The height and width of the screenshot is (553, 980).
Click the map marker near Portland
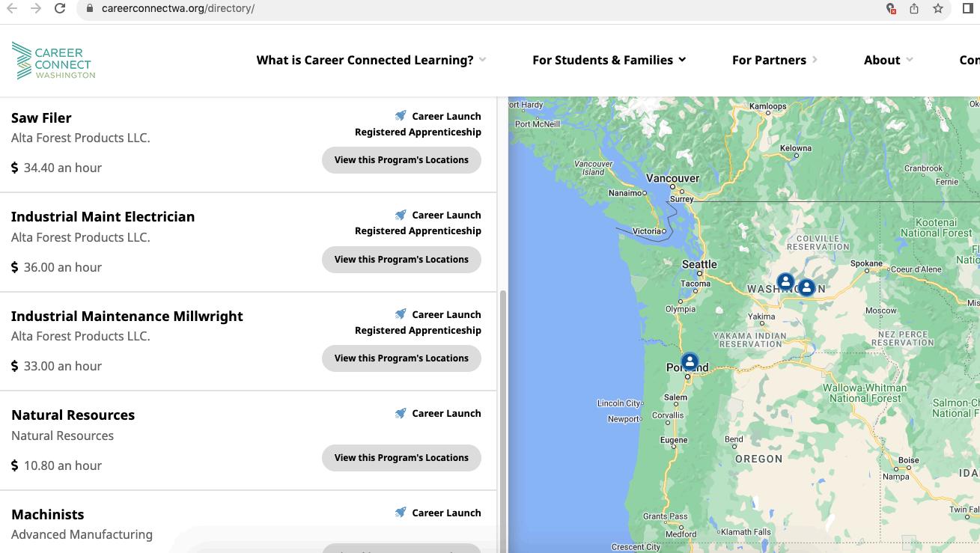click(x=690, y=361)
